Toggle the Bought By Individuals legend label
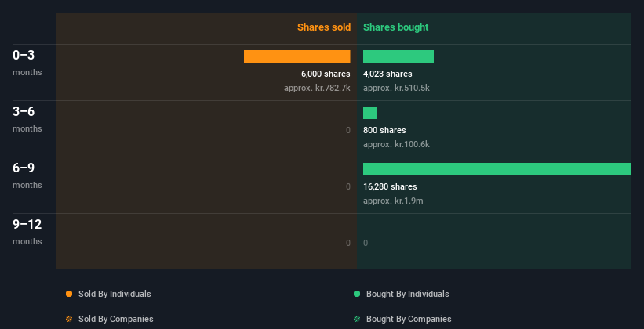The height and width of the screenshot is (329, 644). click(407, 294)
